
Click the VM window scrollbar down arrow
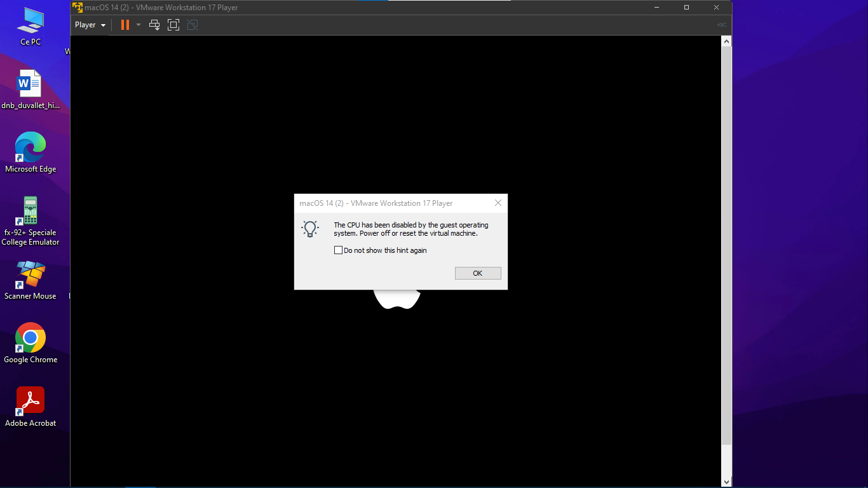pos(727,482)
